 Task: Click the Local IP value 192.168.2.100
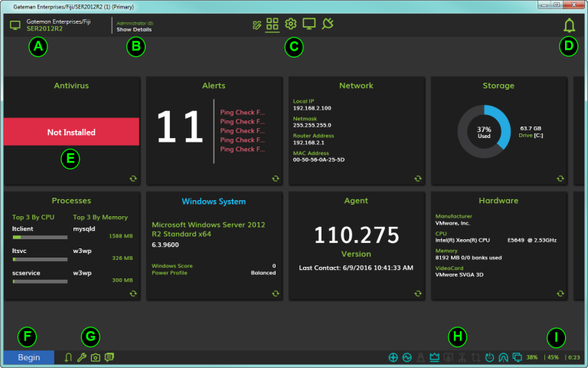click(312, 108)
